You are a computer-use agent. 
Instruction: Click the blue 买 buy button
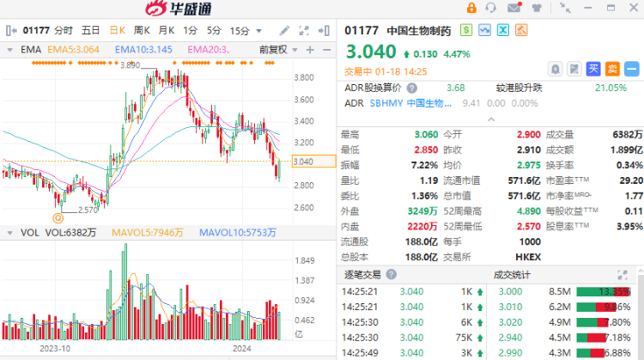pos(593,69)
